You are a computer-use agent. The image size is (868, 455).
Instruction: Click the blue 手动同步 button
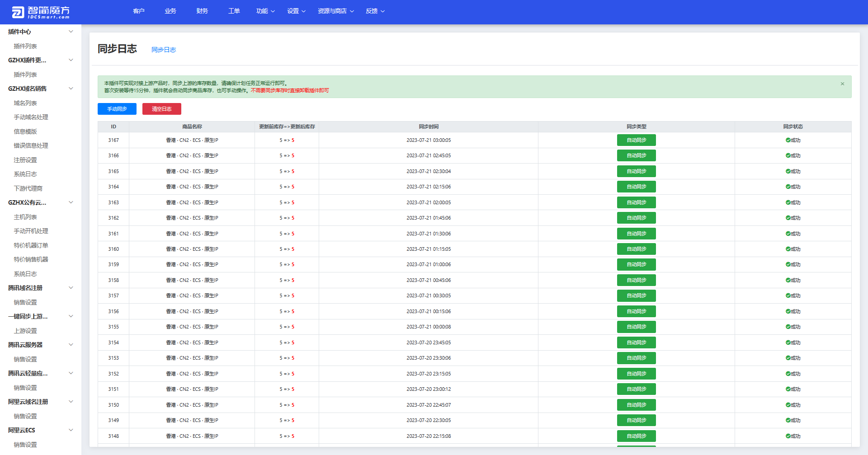point(117,109)
